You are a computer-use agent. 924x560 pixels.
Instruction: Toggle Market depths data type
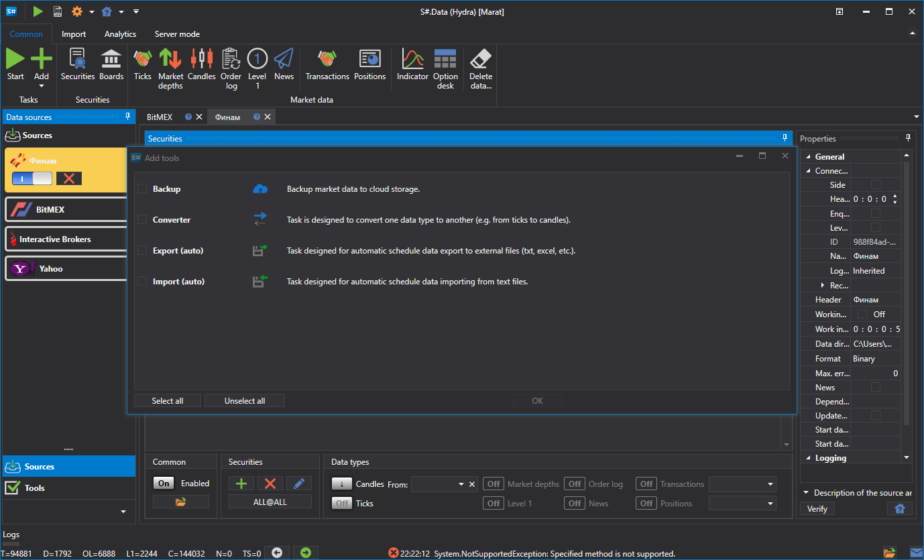click(494, 484)
